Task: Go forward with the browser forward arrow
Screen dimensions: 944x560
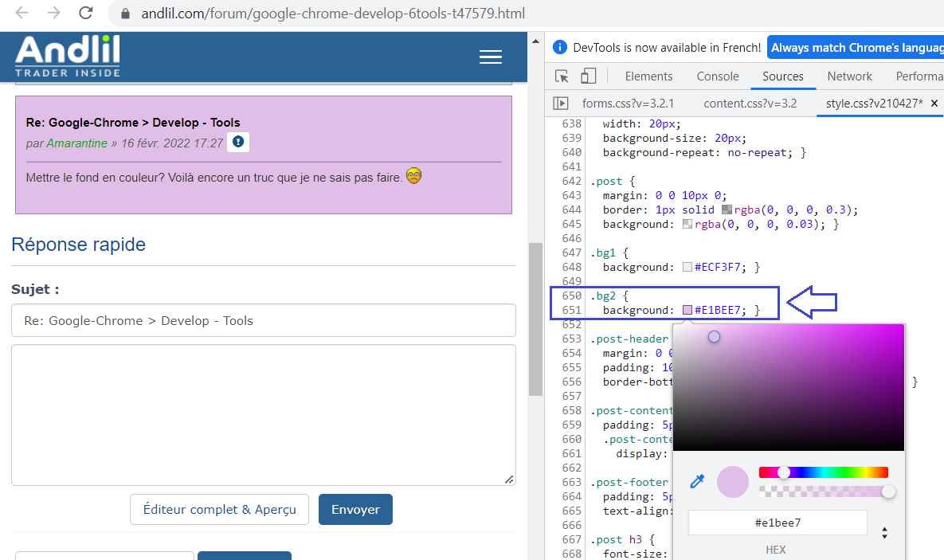Action: click(x=53, y=13)
